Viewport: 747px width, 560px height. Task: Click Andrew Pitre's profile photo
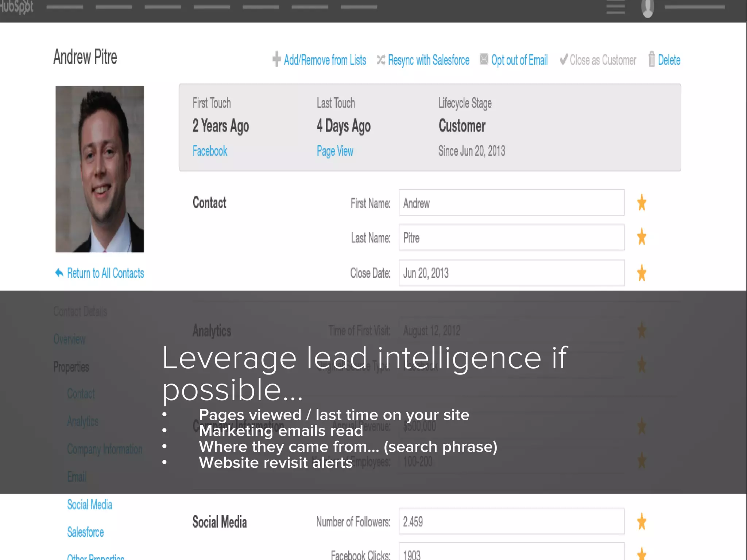coord(100,169)
